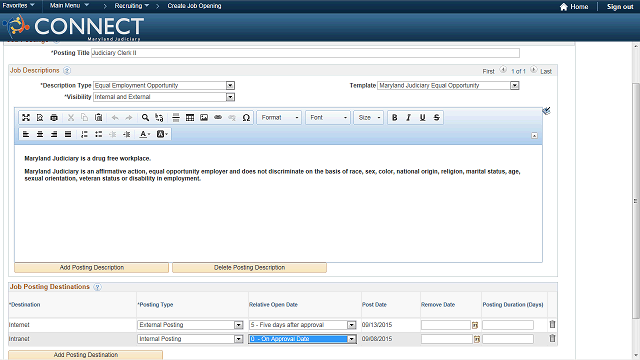640x360 pixels.
Task: Toggle italic text in the editor toolbar
Action: [408, 118]
